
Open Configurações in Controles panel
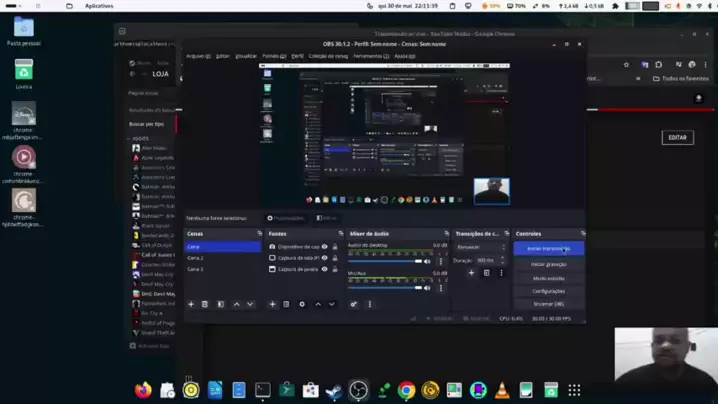(548, 291)
